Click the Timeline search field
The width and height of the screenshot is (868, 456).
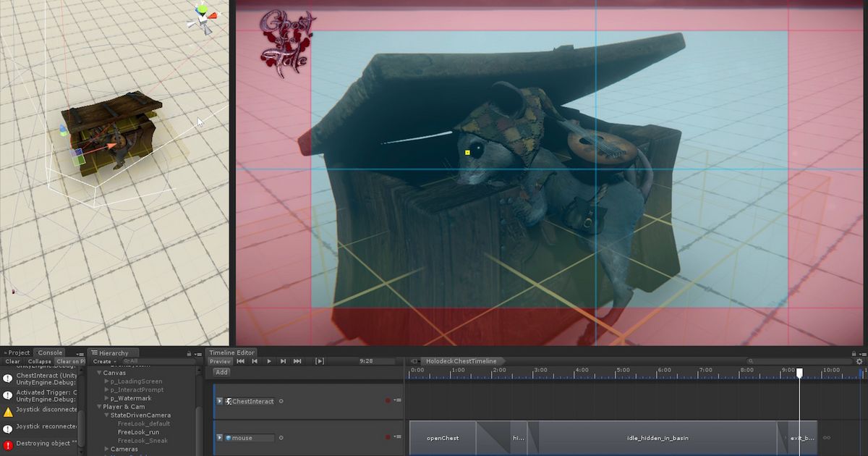click(x=799, y=361)
